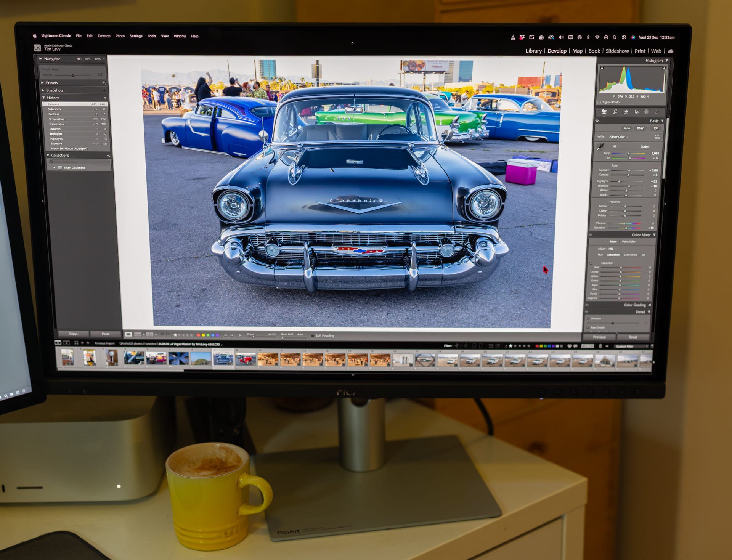Viewport: 732px width, 560px height.
Task: Open the Adobe Color profile dropdown
Action: (618, 137)
